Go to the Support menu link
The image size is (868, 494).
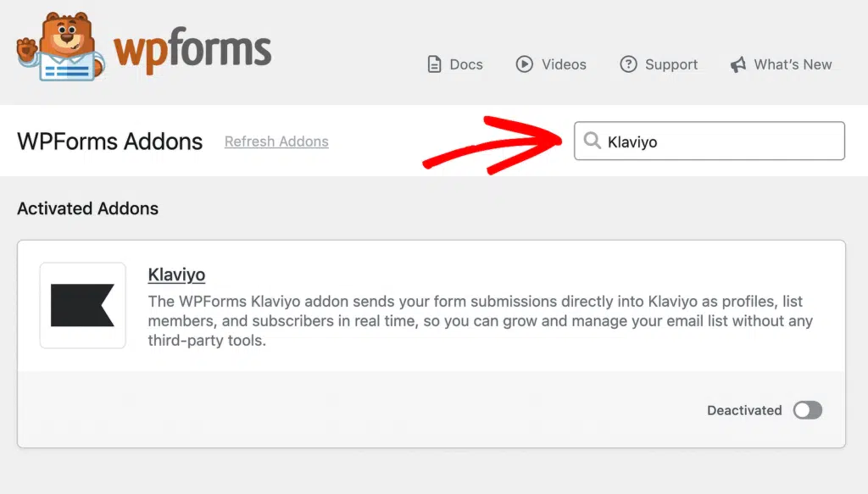coord(659,64)
